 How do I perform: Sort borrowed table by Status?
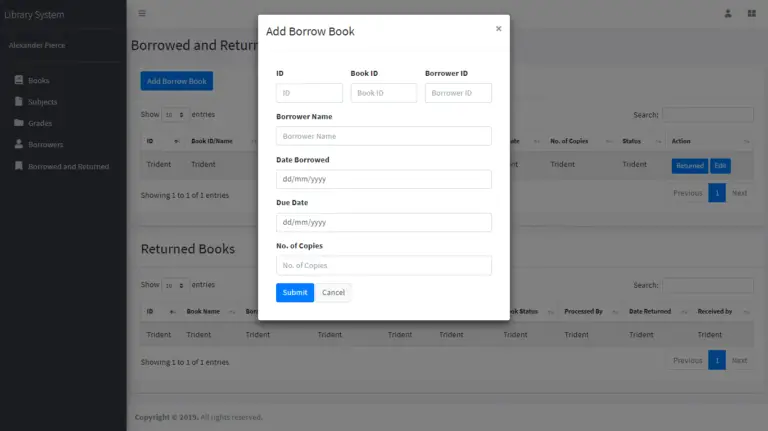[641, 141]
